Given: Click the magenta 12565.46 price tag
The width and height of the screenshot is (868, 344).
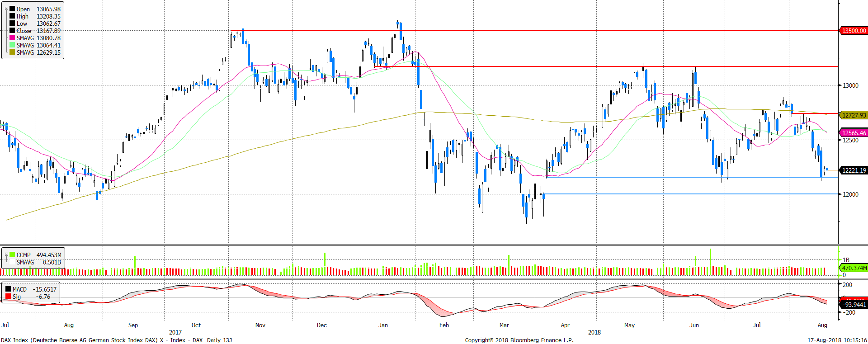Looking at the screenshot, I should [x=854, y=133].
